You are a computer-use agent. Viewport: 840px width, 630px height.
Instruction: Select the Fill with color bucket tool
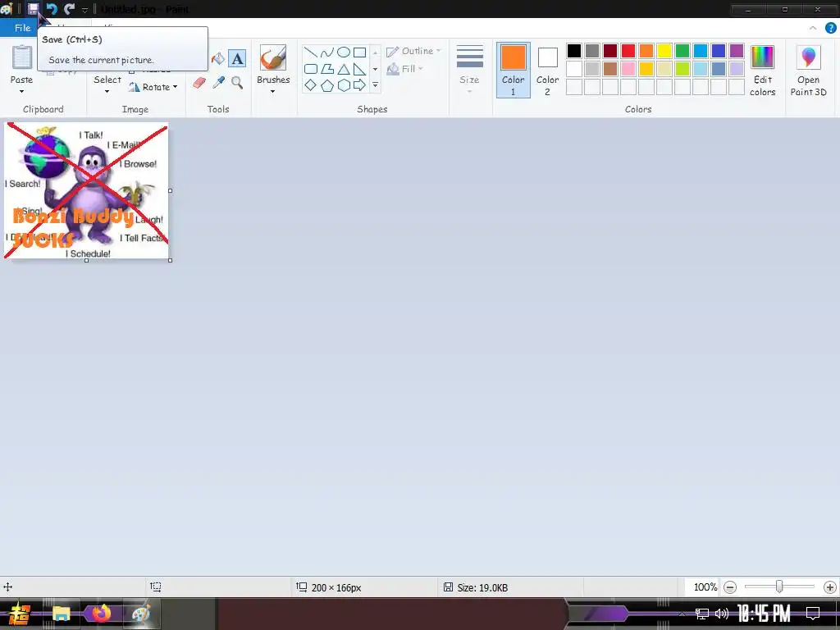point(217,58)
